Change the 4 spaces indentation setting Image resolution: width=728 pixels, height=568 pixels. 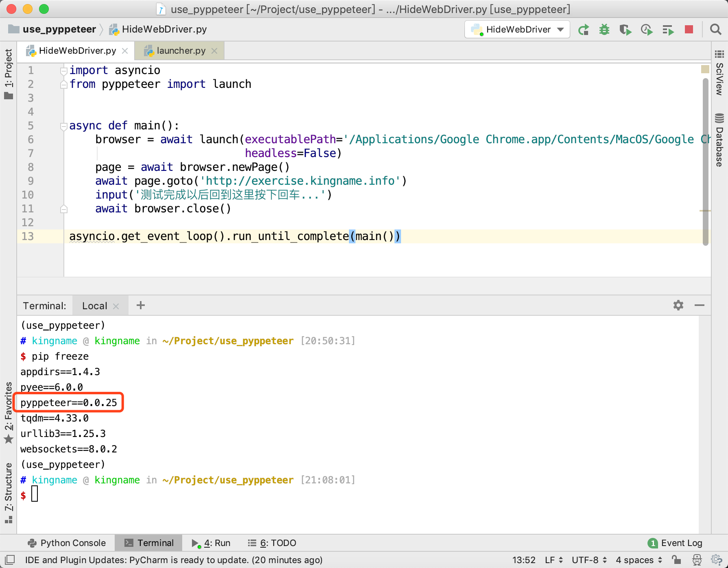point(639,560)
